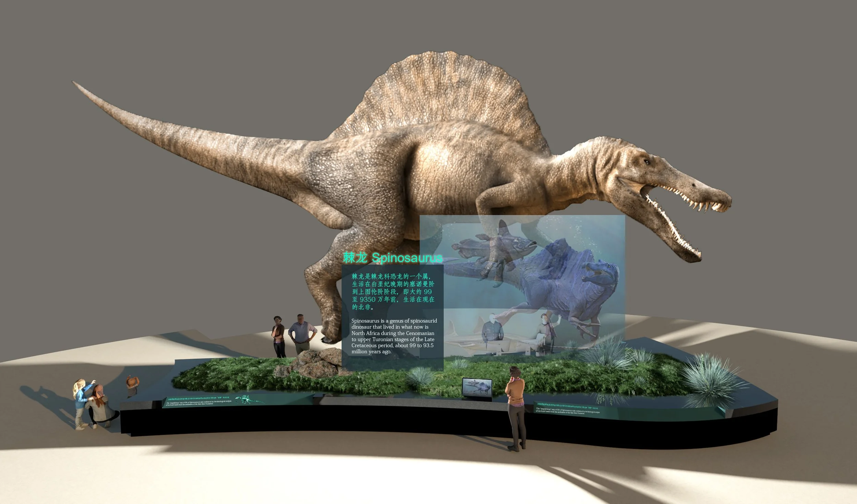Select the '棘龙 Spinosaurus' title text
Screen dimensions: 857x504
393,258
